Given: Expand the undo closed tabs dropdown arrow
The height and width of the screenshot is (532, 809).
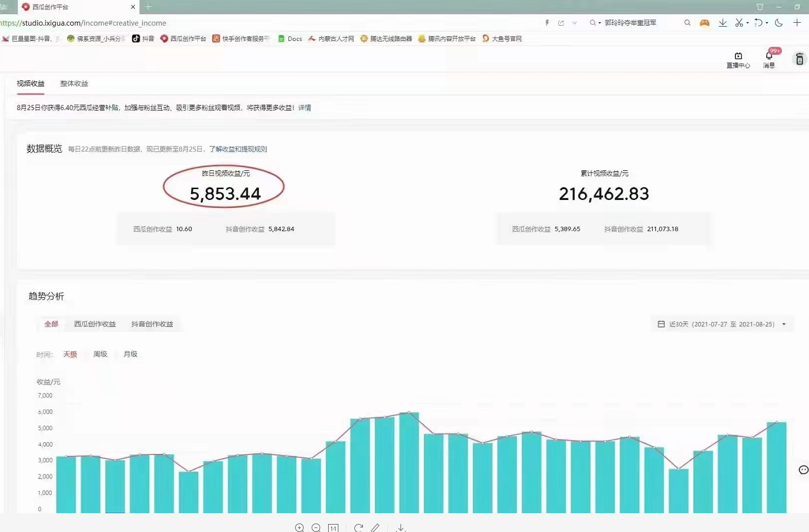Looking at the screenshot, I should (x=767, y=23).
